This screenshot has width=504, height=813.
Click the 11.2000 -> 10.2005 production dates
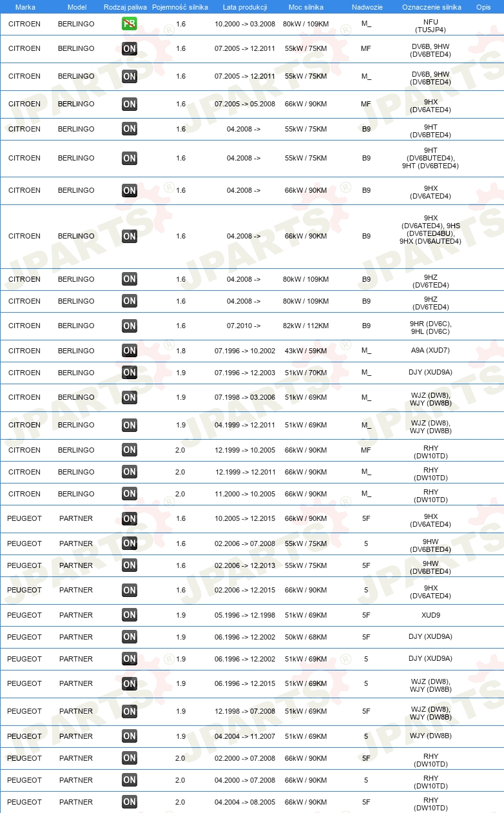point(245,494)
